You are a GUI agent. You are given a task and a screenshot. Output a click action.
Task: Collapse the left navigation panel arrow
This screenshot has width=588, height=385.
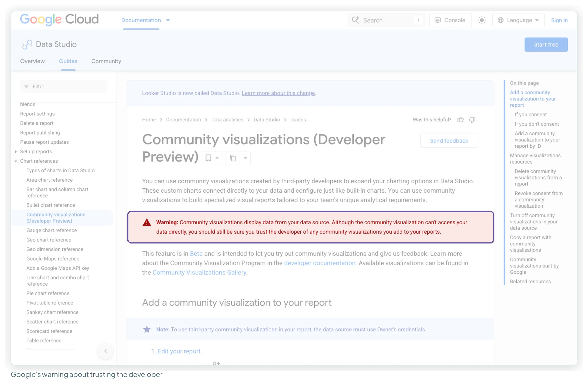106,351
